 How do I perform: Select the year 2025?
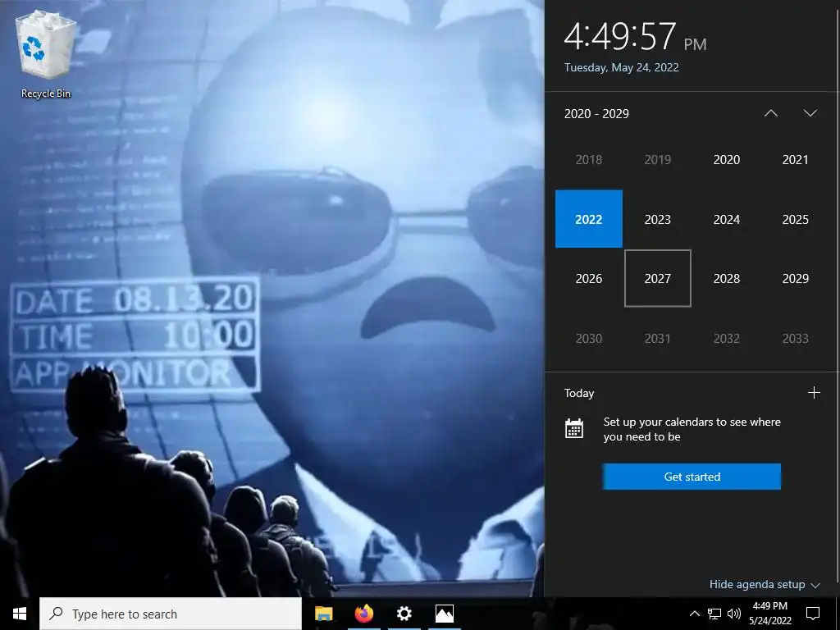(x=795, y=219)
